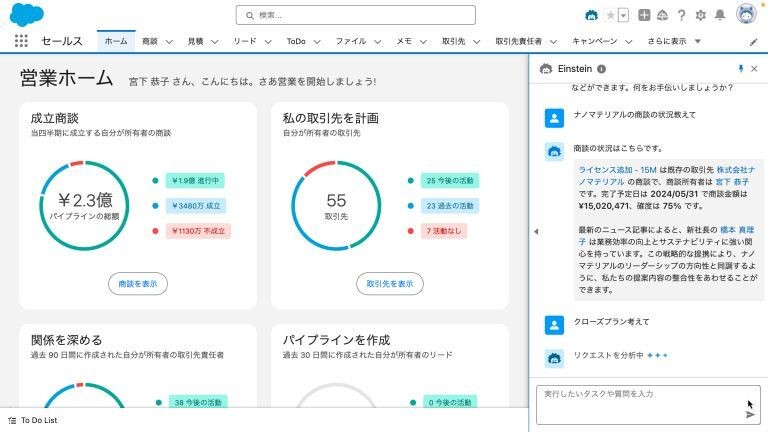Image resolution: width=768 pixels, height=432 pixels.
Task: Open the 見積 tab
Action: pos(195,41)
